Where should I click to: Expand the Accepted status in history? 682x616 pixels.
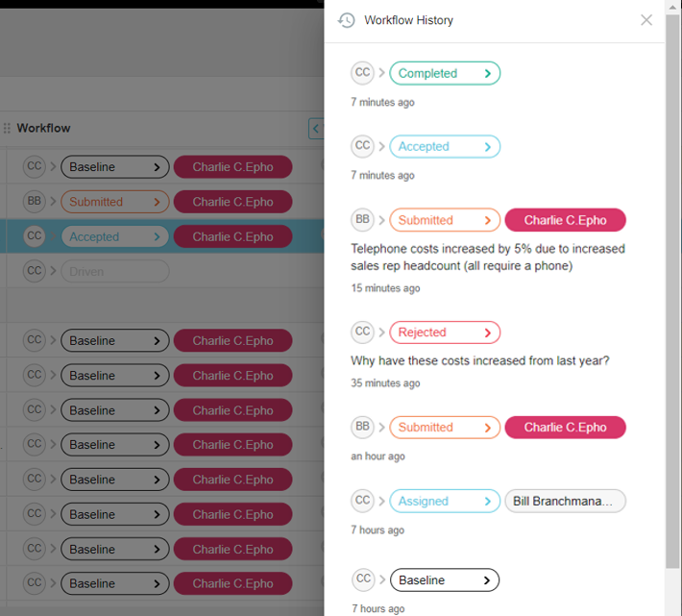point(489,147)
